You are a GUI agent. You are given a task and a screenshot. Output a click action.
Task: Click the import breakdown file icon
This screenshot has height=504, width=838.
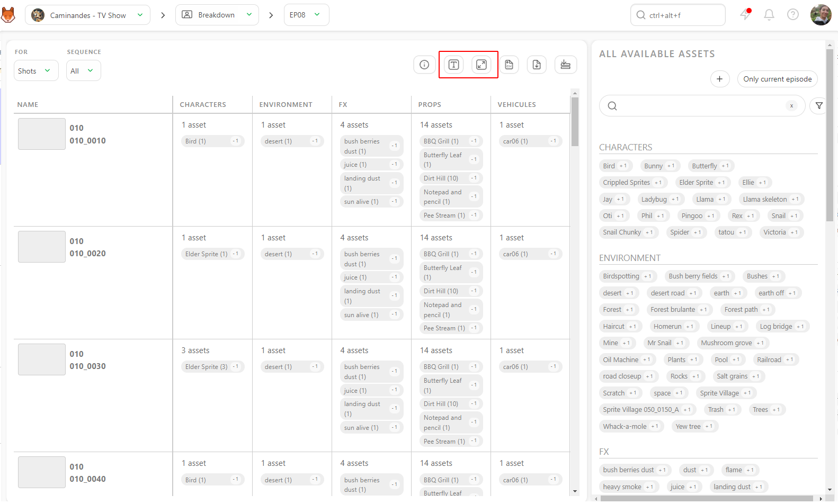[537, 65]
